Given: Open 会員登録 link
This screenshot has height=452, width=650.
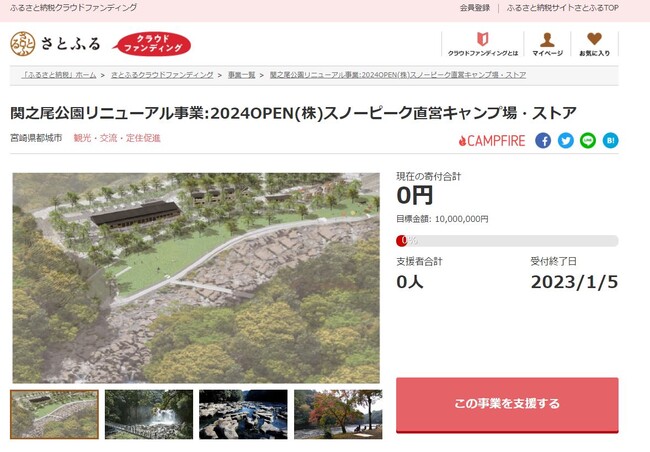Looking at the screenshot, I should tap(475, 8).
